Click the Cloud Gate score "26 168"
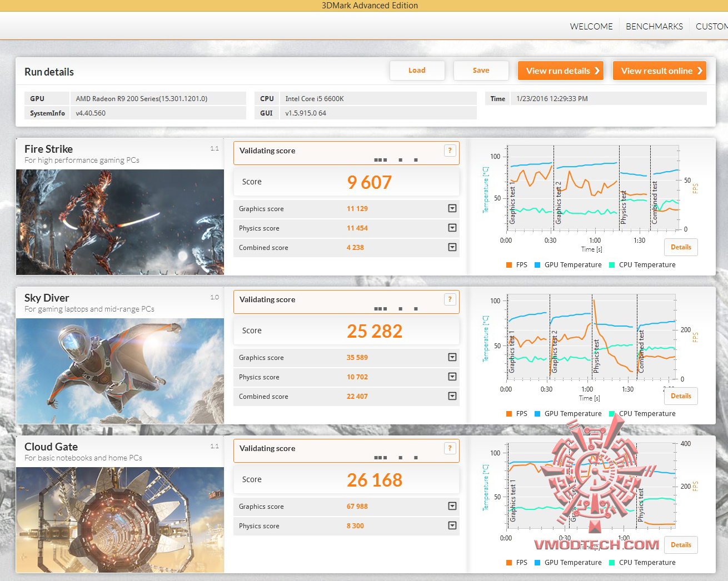The image size is (728, 581). point(375,480)
